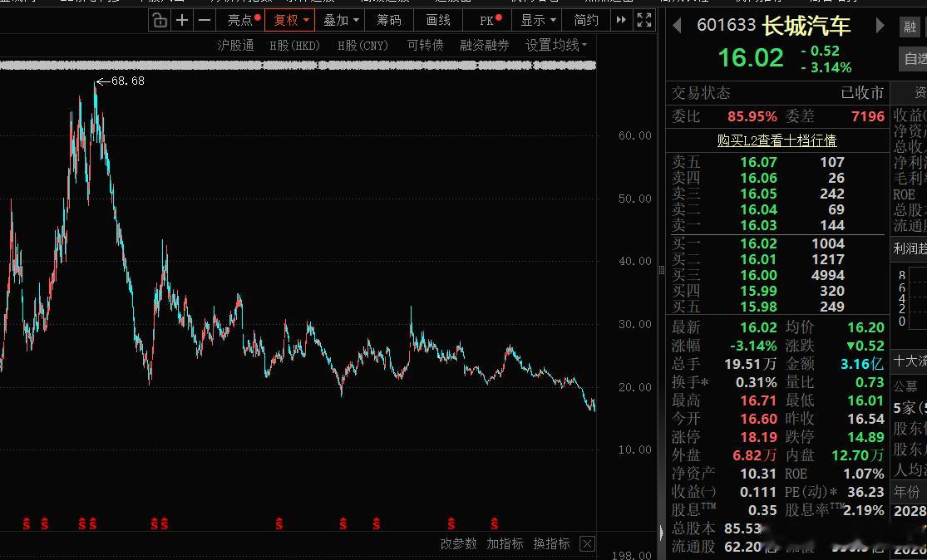Select the 沪股通 tab

tap(235, 46)
